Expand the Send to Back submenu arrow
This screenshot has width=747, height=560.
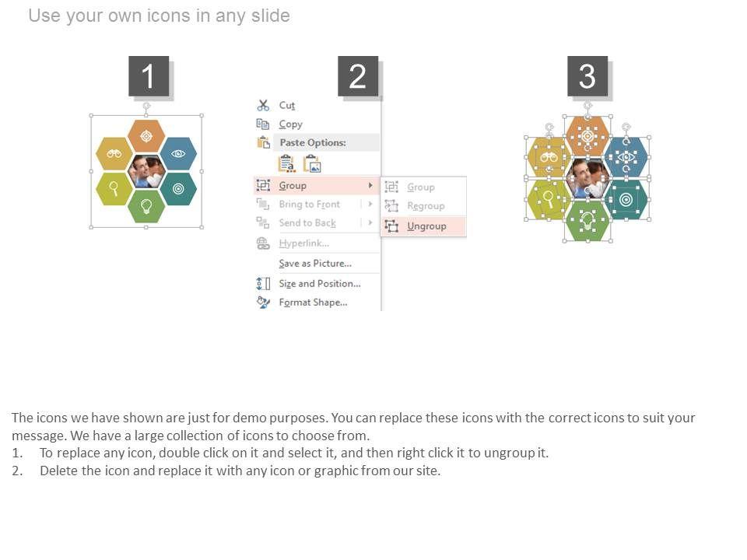(x=370, y=222)
